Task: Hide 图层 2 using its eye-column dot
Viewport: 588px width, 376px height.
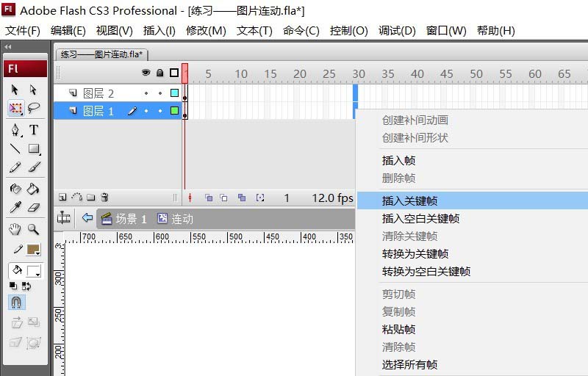Action: click(x=146, y=93)
